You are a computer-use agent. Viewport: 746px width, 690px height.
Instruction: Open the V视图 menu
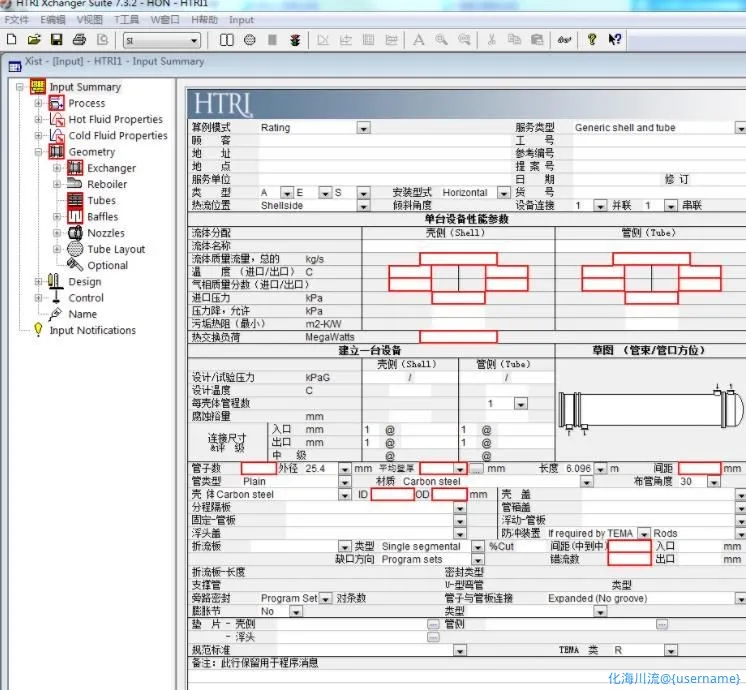[x=89, y=20]
